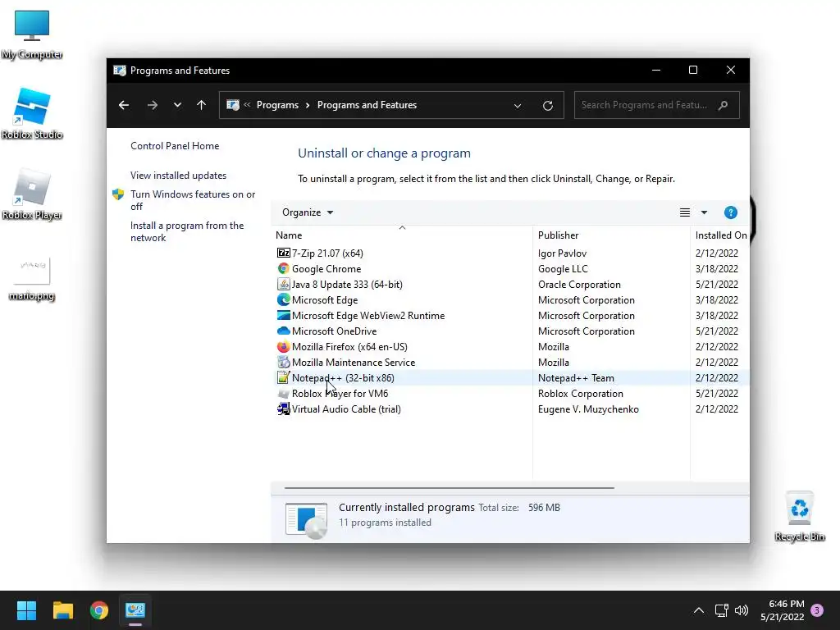Open the Windows Start menu

[26, 610]
